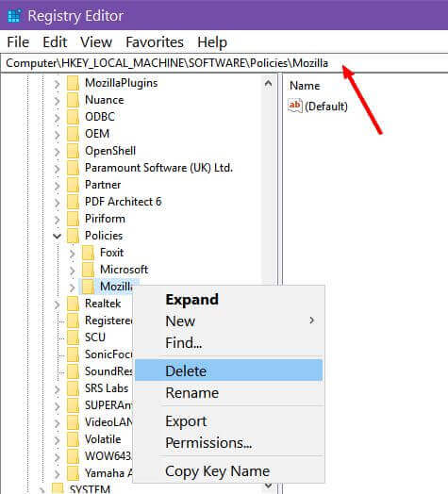Click the MozillaPlugins folder icon

tap(74, 83)
